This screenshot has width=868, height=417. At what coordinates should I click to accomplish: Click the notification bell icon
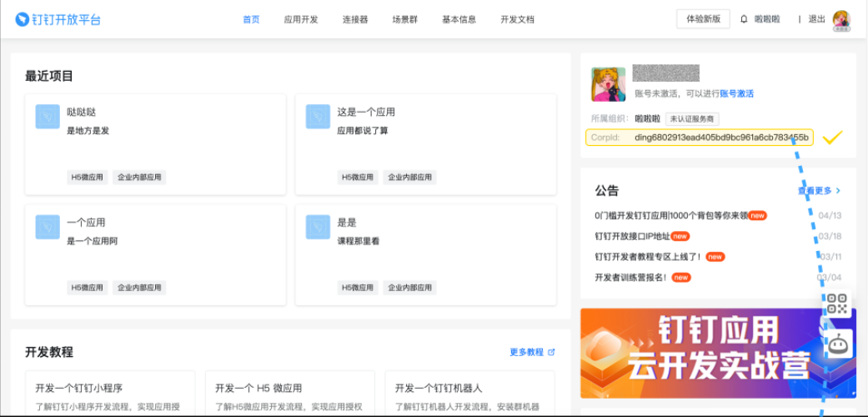tap(744, 19)
